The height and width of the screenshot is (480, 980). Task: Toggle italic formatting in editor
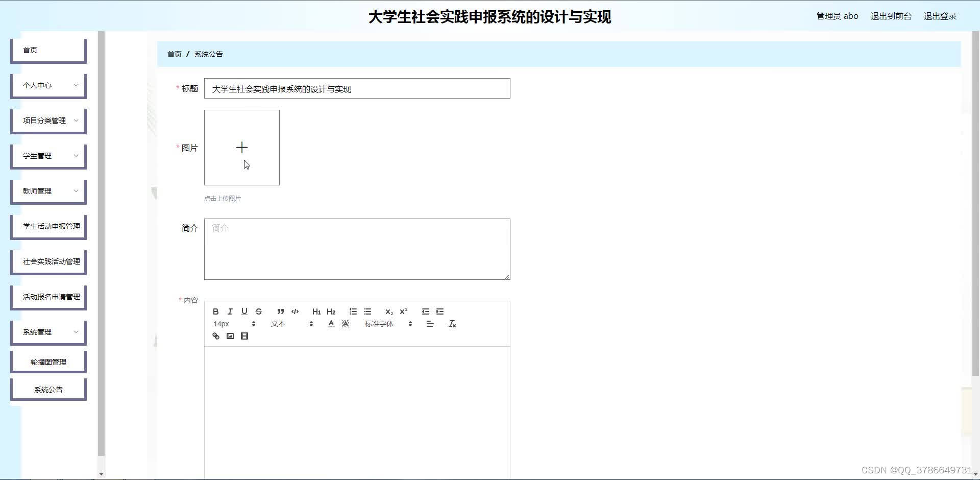230,311
